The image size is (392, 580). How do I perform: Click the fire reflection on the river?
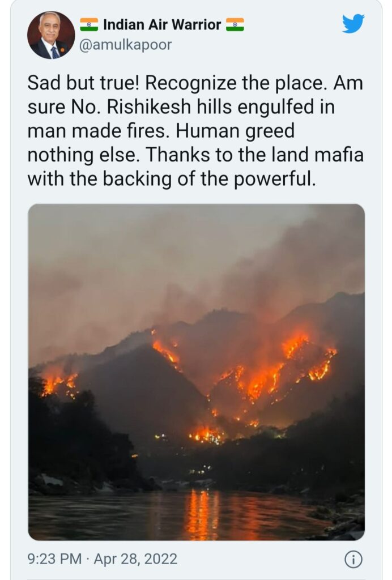pyautogui.click(x=202, y=514)
